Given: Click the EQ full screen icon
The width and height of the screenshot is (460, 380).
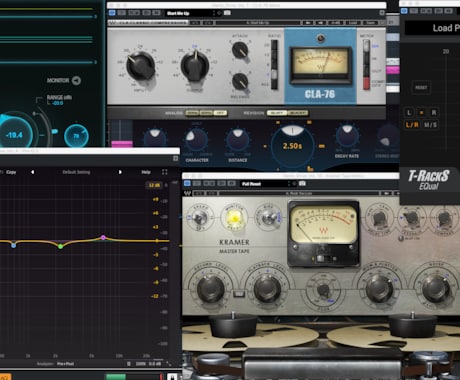Looking at the screenshot, I should [165, 172].
